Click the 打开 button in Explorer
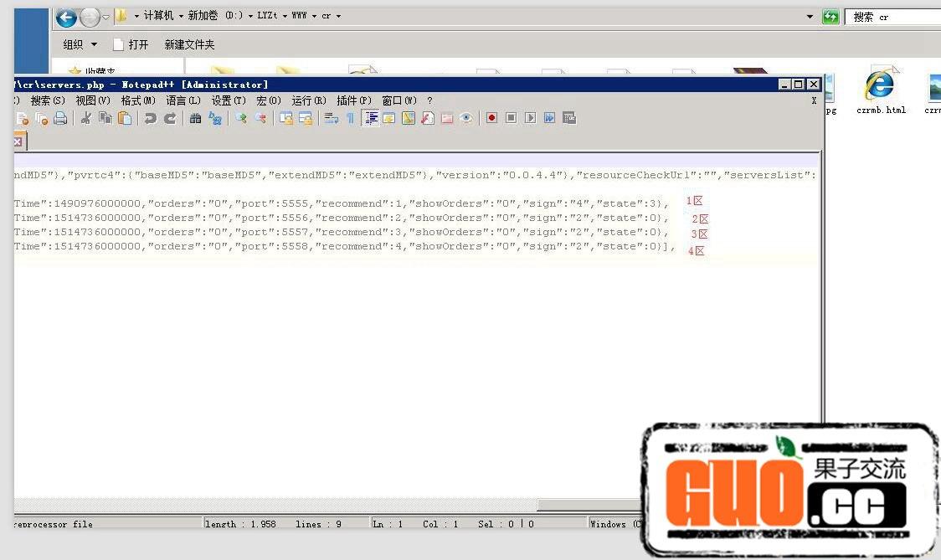Viewport: 941px width, 560px height. [x=131, y=44]
